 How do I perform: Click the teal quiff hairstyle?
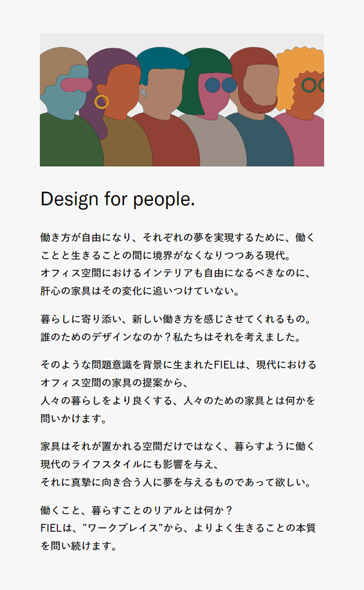pyautogui.click(x=163, y=60)
